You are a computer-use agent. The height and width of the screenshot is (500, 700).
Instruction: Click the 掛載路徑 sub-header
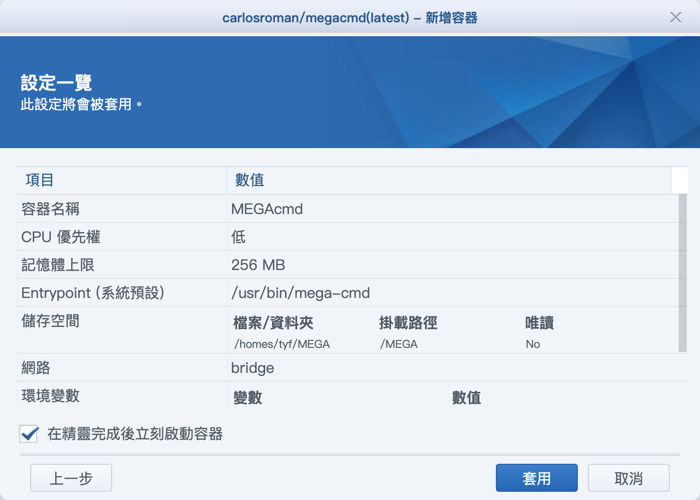[408, 323]
